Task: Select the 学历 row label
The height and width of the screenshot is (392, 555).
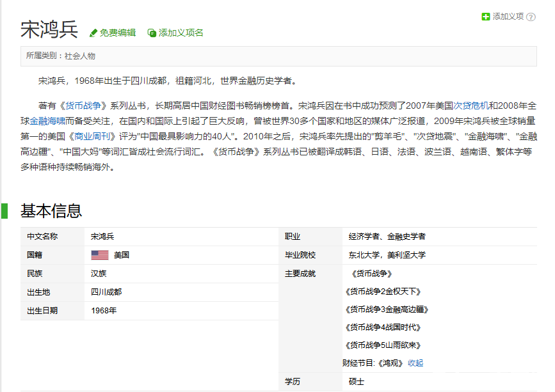Action: pyautogui.click(x=293, y=382)
